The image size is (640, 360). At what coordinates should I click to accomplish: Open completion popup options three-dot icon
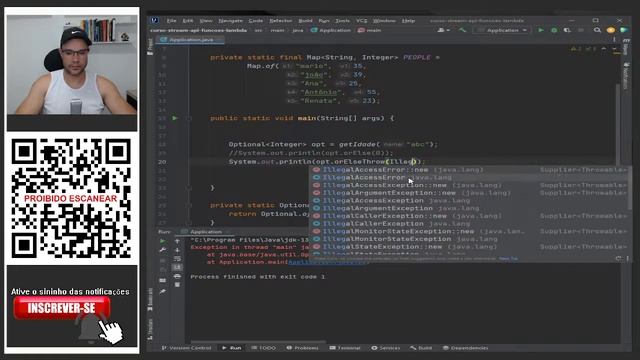(627, 258)
